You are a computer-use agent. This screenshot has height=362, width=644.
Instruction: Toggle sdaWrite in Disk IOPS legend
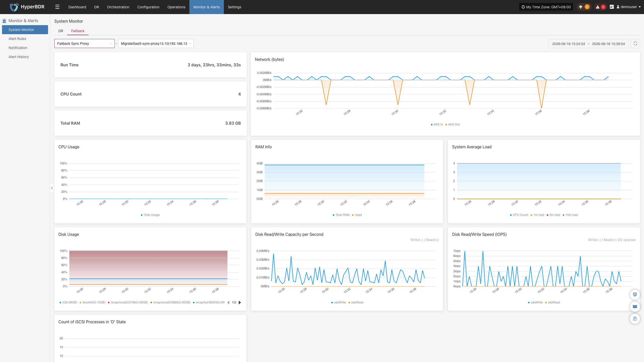[535, 302]
